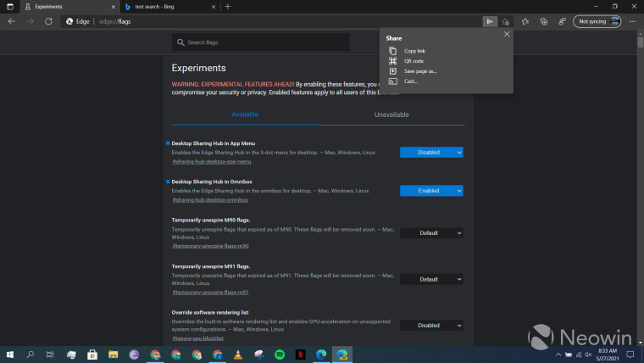Click the Temporarily unexpire M90 flags title
The image size is (644, 363).
tap(211, 220)
